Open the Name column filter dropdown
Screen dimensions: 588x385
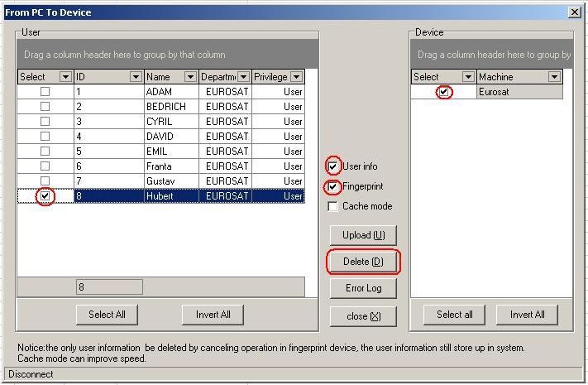point(190,77)
